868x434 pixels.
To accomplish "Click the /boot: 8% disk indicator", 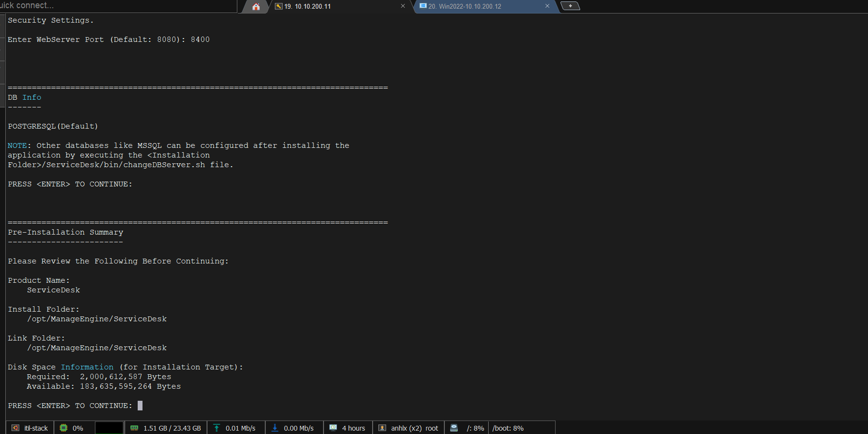I will pyautogui.click(x=508, y=428).
